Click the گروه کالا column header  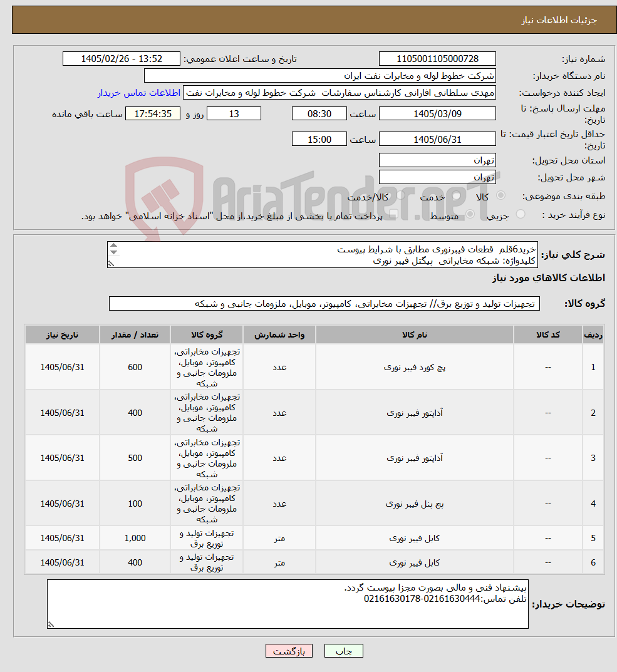point(207,334)
